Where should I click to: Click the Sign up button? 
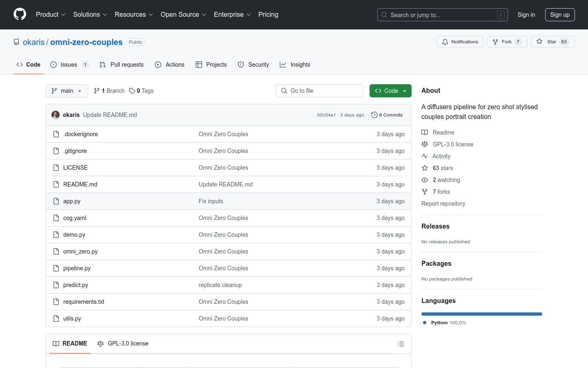pyautogui.click(x=559, y=15)
